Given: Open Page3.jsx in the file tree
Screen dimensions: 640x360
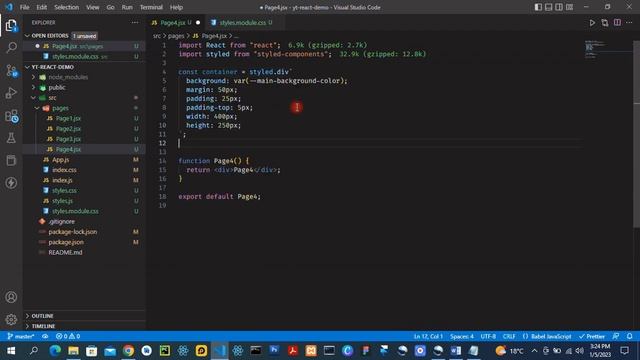Looking at the screenshot, I should 68,139.
